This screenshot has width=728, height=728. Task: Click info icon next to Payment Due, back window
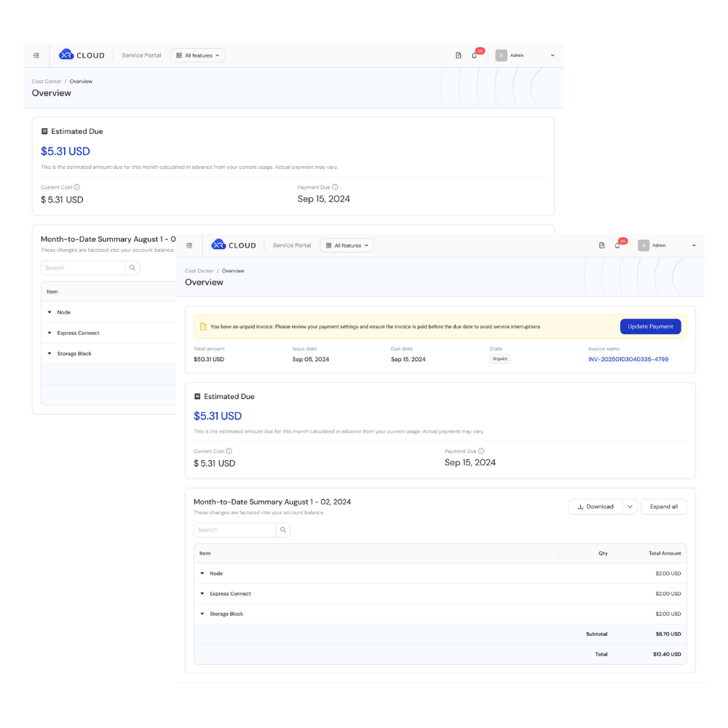tap(335, 187)
